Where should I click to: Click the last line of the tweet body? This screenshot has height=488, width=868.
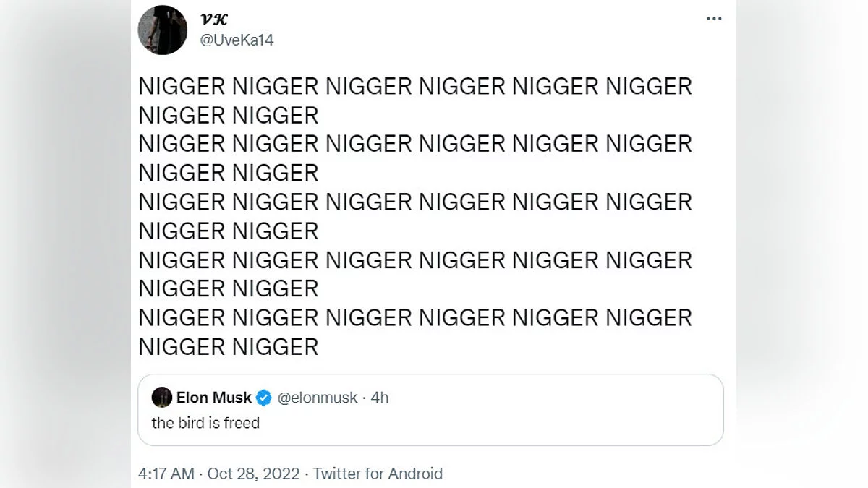pyautogui.click(x=229, y=347)
